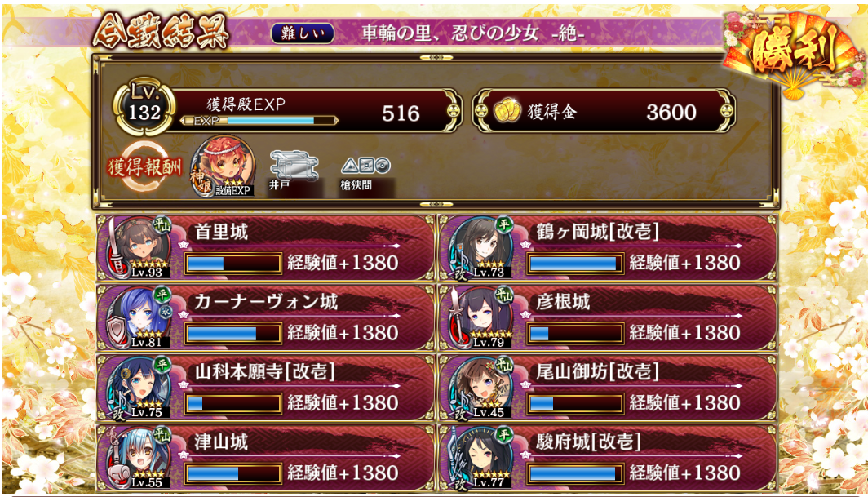Click the 勝利 victory fan emblem

click(x=794, y=51)
